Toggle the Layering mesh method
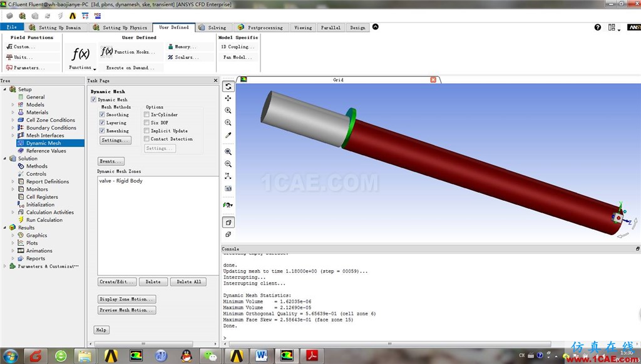Screen dimensions: 641x364 click(x=102, y=123)
